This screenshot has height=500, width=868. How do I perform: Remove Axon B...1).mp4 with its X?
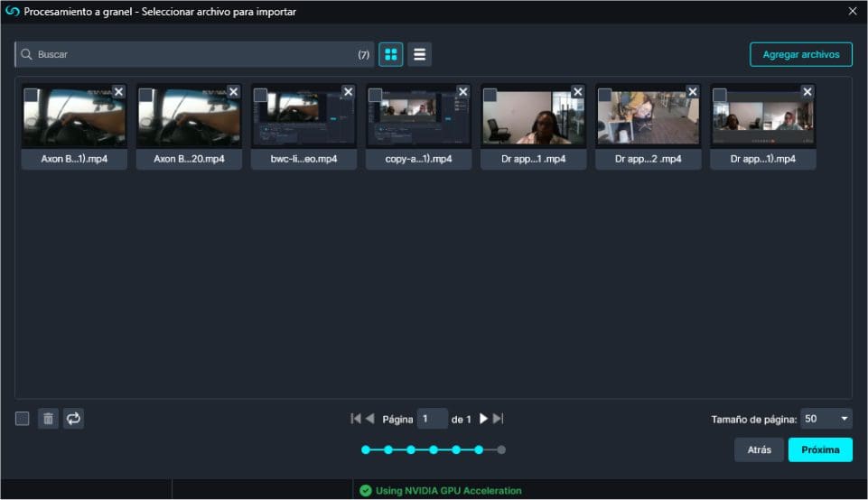coord(118,92)
